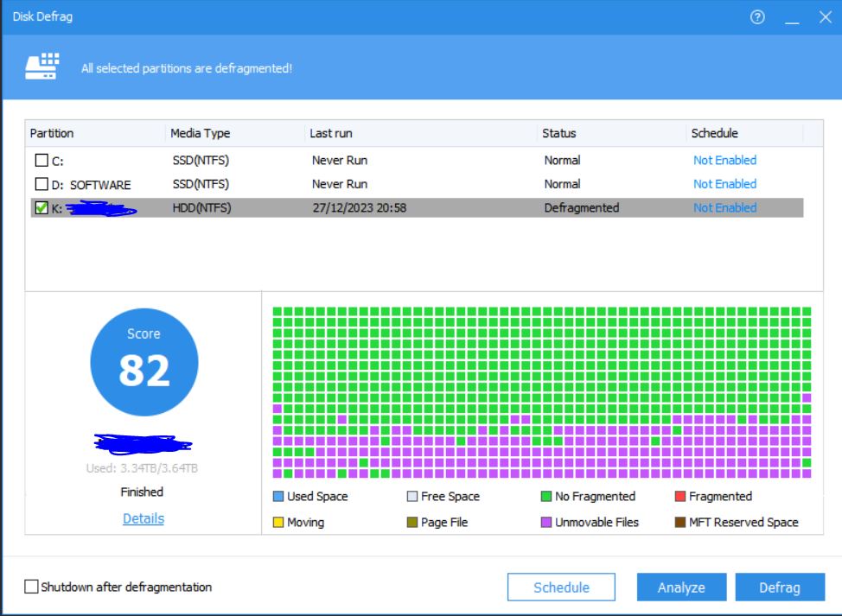Click the Score 82 circle
This screenshot has width=842, height=616.
(144, 362)
